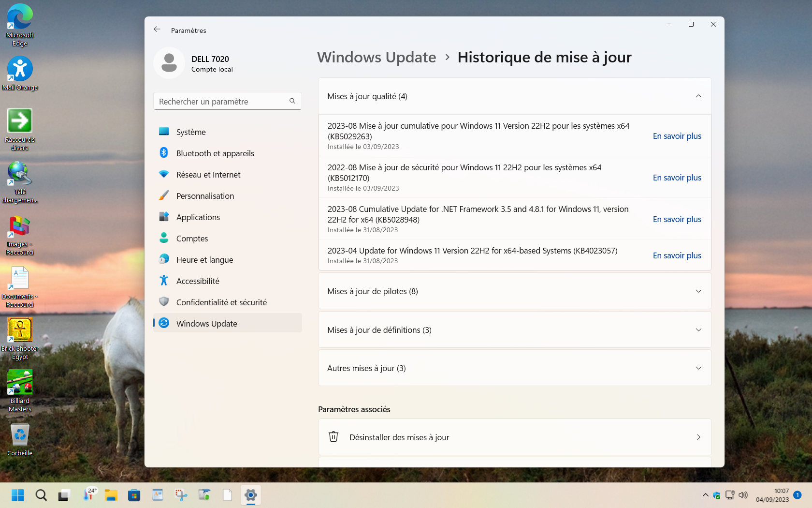812x508 pixels.
Task: Go to Réseau et Internet settings
Action: (228, 175)
